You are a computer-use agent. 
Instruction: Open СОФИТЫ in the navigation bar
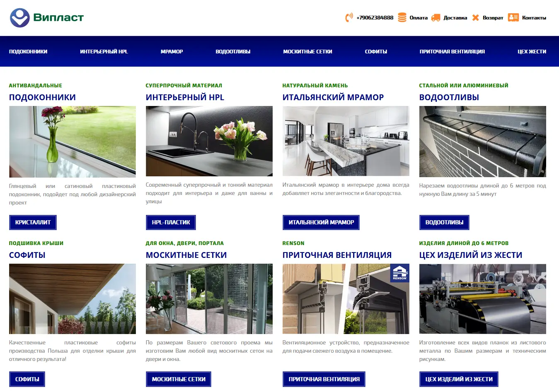point(376,52)
